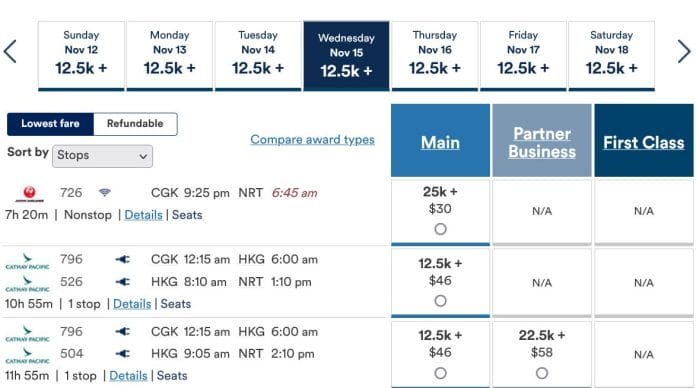Click aircraft icon beside flight 504
Screen dimensions: 696x388
click(123, 353)
